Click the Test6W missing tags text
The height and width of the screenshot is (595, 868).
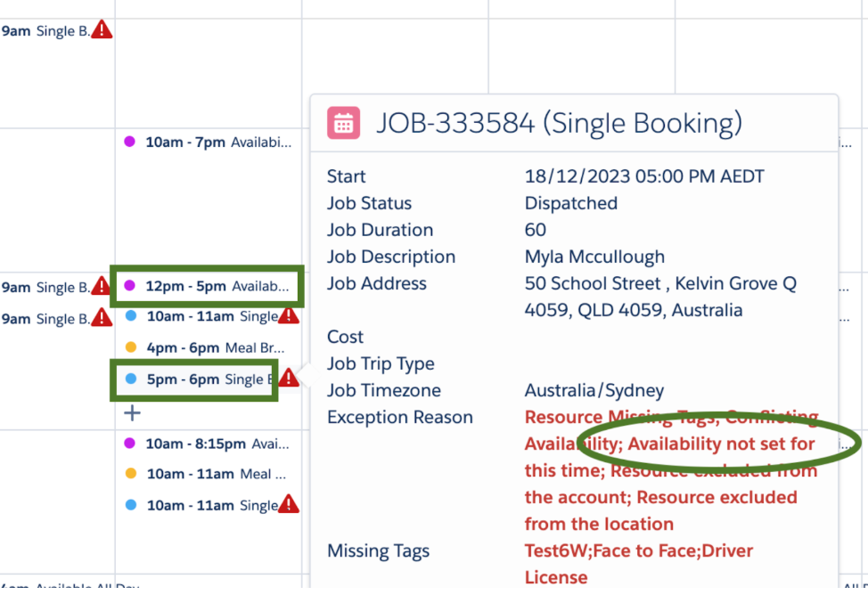coord(555,550)
